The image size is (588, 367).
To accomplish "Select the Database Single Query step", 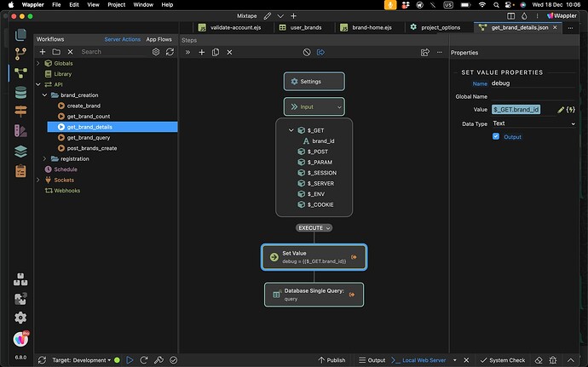I will [x=314, y=295].
